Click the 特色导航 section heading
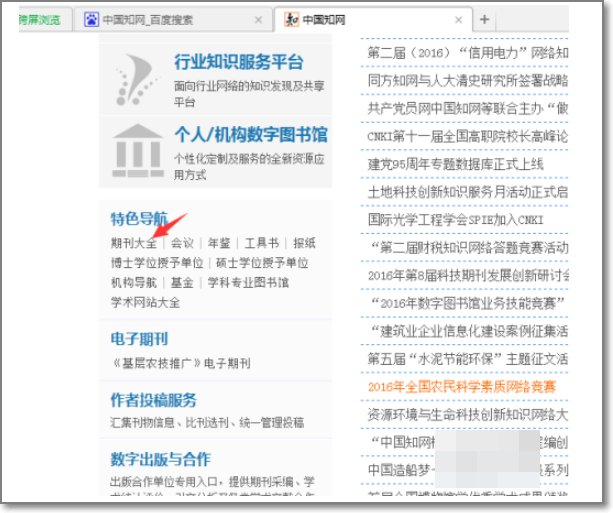Viewport: 613px width, 513px height. (139, 219)
